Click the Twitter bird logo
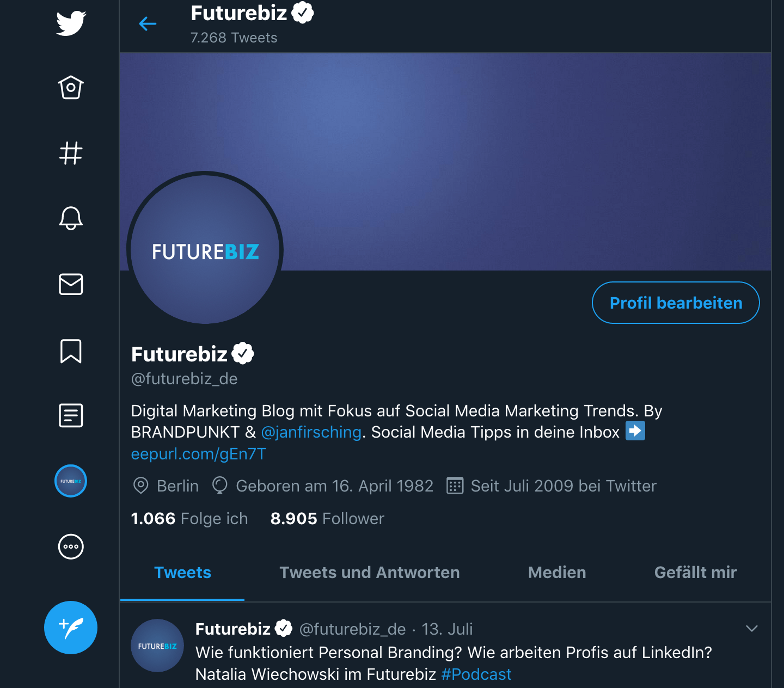The height and width of the screenshot is (688, 784). [71, 23]
